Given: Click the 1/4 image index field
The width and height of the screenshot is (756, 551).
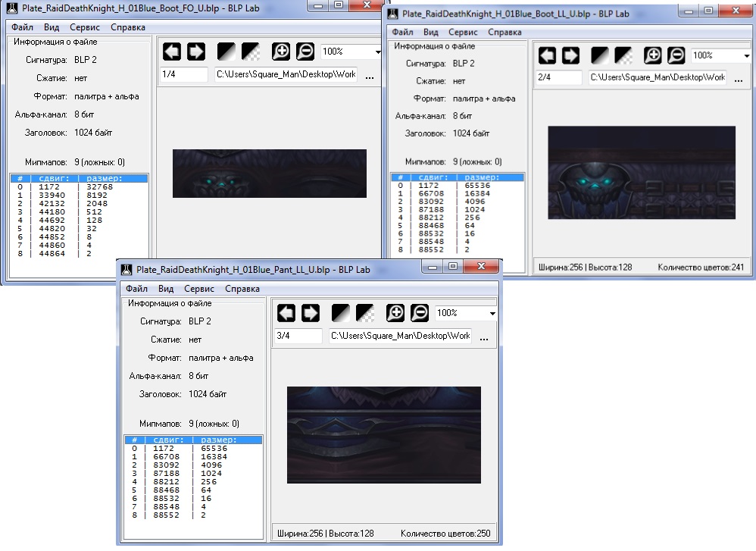Looking at the screenshot, I should click(183, 74).
